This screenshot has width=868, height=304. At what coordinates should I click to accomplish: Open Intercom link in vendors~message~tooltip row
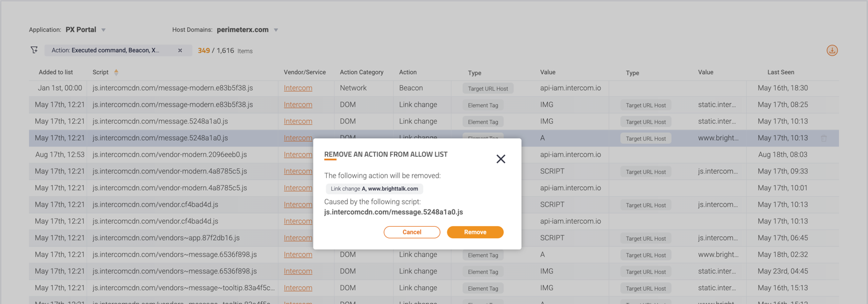(x=298, y=288)
